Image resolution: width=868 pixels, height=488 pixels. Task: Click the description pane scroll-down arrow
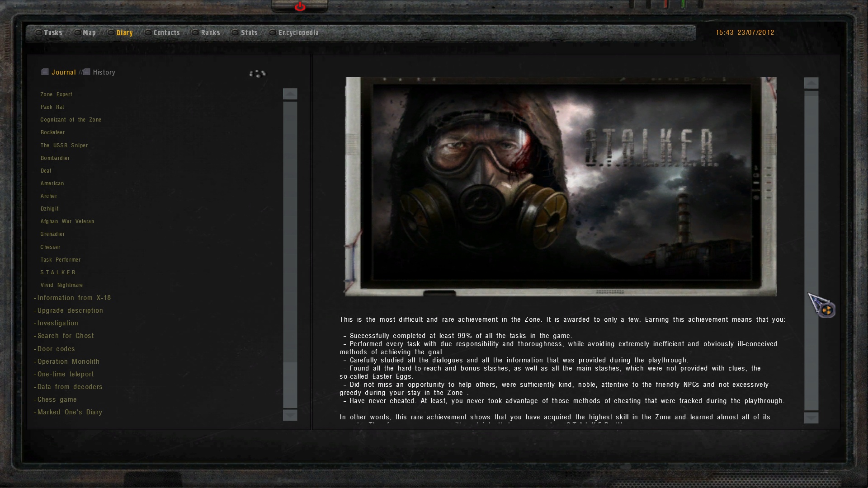811,418
